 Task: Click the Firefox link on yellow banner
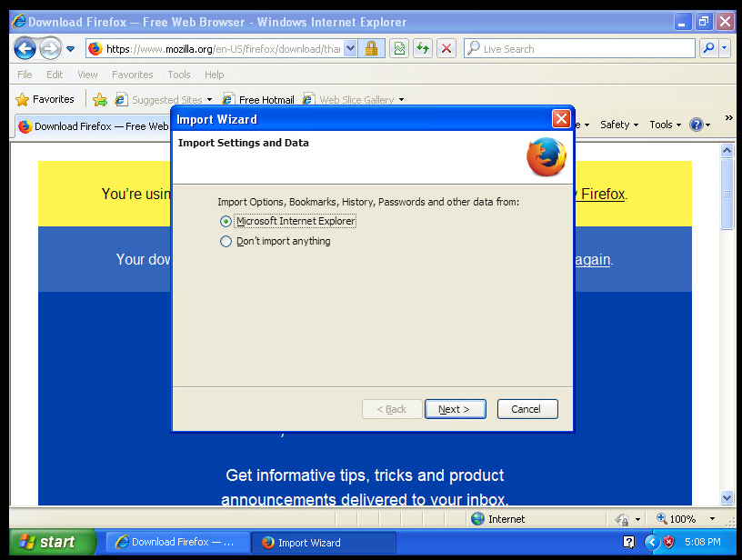pos(600,194)
